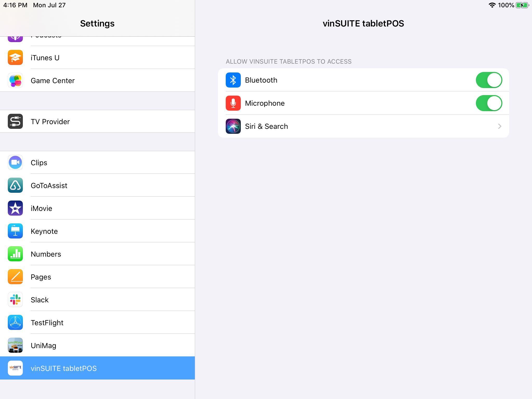Screen dimensions: 532x399
Task: Open iTunes U settings
Action: pos(97,57)
